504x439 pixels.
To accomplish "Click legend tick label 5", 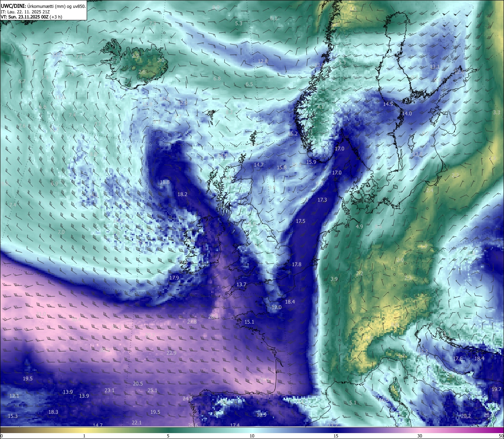I will pyautogui.click(x=168, y=436).
